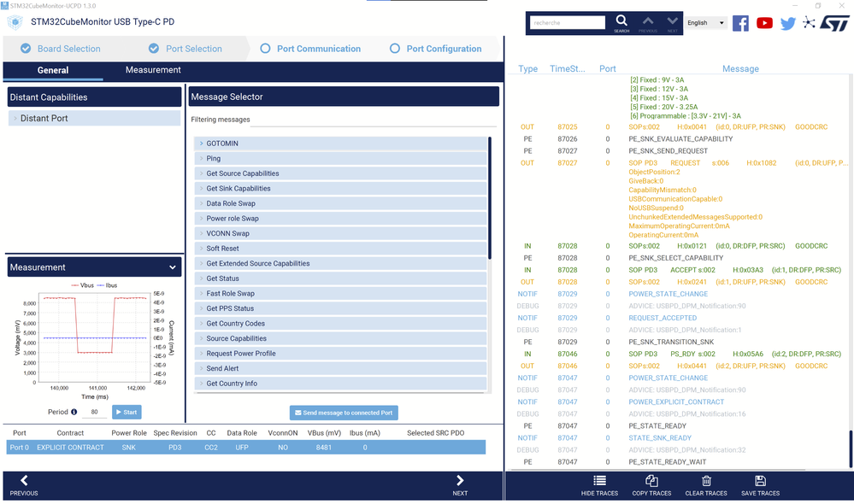Click the Type column header

click(527, 68)
